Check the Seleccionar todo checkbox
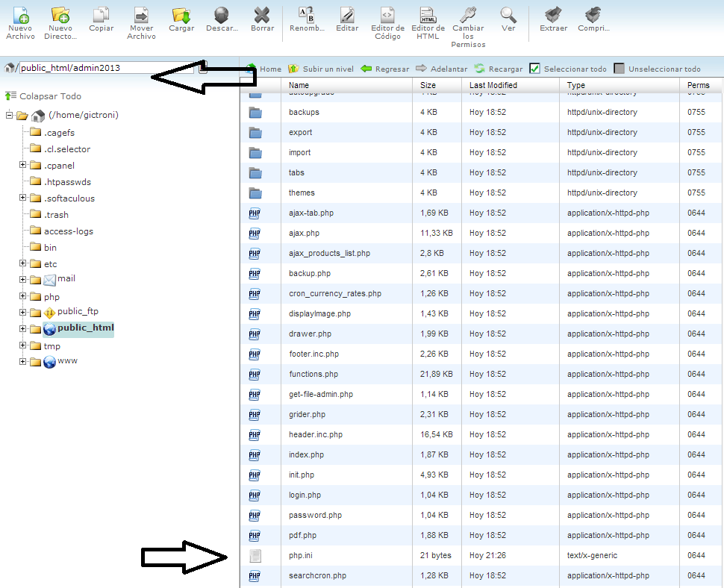 click(534, 69)
